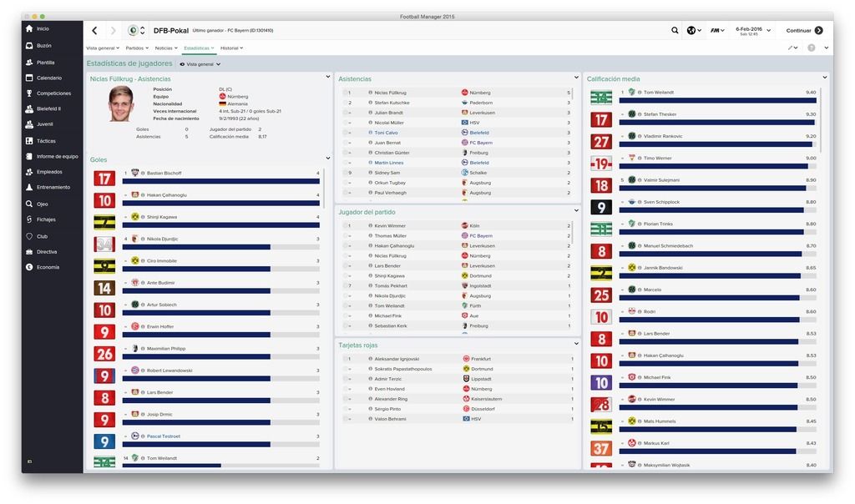Viewport: 855px width, 504px height.
Task: Click Hakan Çalhanoglu's goals bar in Goles
Action: pos(220,203)
